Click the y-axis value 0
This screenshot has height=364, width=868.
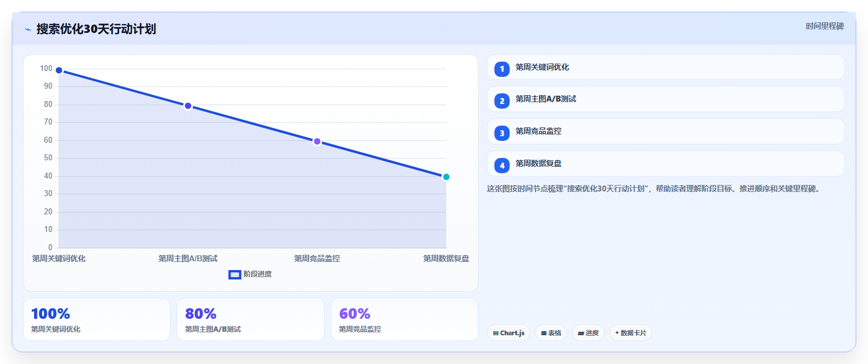click(x=50, y=247)
